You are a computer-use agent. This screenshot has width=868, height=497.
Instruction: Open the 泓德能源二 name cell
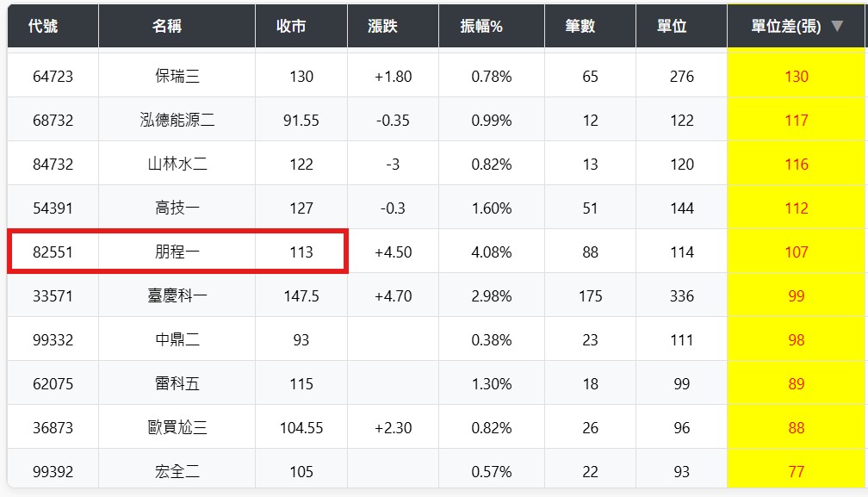coord(177,121)
